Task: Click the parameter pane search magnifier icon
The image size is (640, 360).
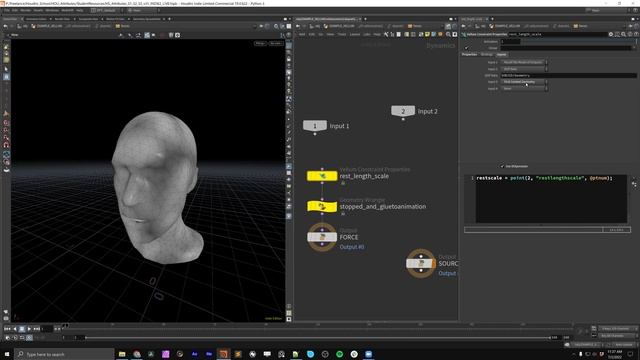Action: click(623, 34)
